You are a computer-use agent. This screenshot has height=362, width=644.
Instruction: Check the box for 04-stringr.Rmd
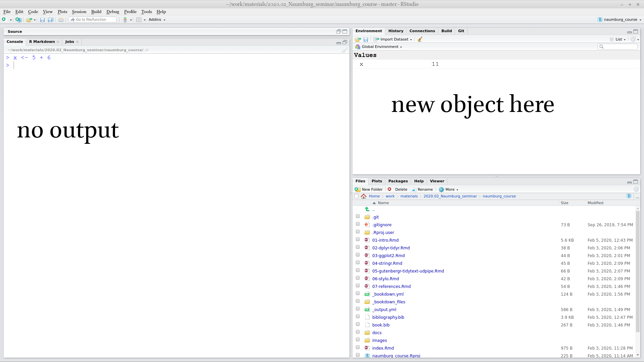click(x=358, y=262)
